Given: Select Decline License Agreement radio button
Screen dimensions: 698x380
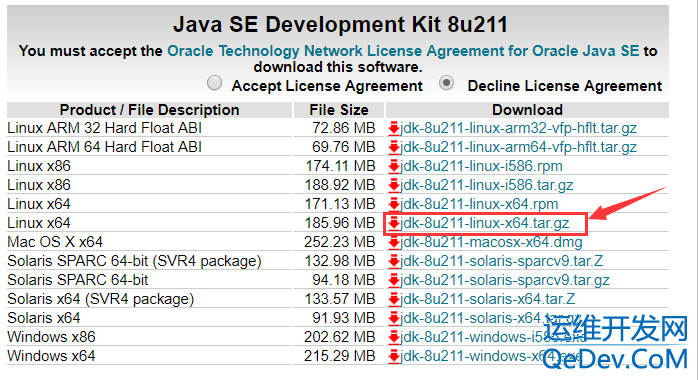Looking at the screenshot, I should click(x=446, y=83).
